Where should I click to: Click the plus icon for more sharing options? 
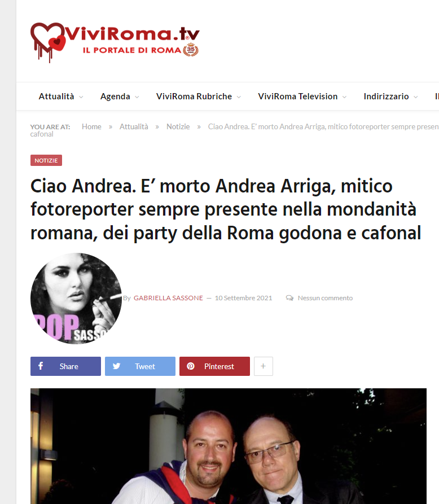click(263, 366)
